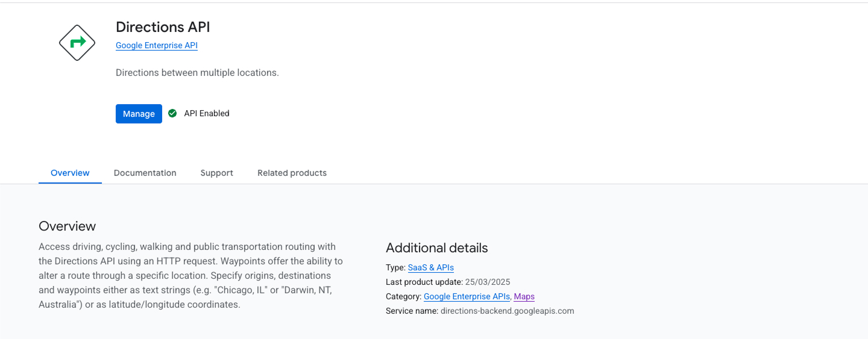Click the Directions API arrow logo

(x=77, y=43)
